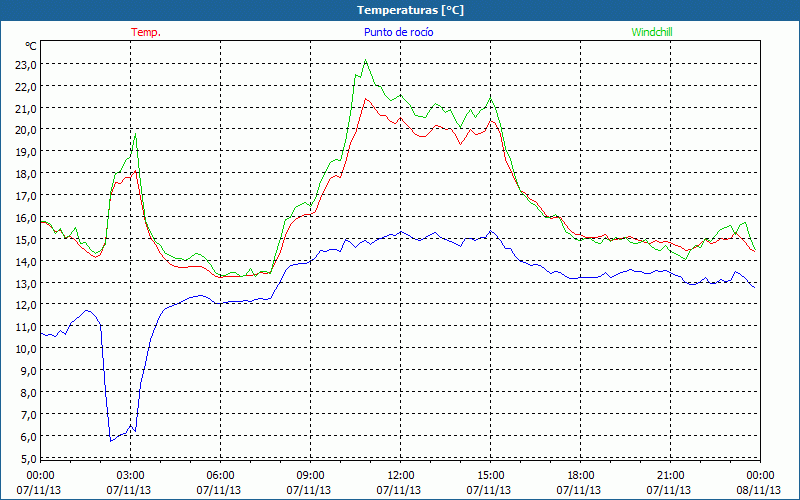Click the 7,0 y-axis value
Viewport: 800px width, 500px height.
tap(29, 415)
